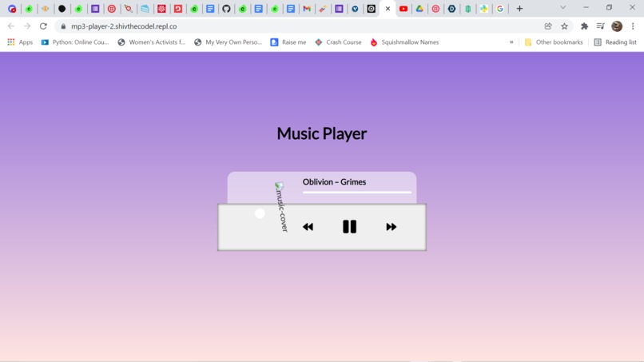Switch to the Google search tab
This screenshot has width=644, height=362.
500,9
